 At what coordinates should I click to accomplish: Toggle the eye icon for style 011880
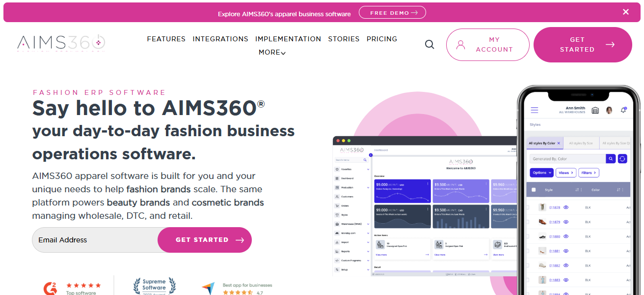click(566, 236)
